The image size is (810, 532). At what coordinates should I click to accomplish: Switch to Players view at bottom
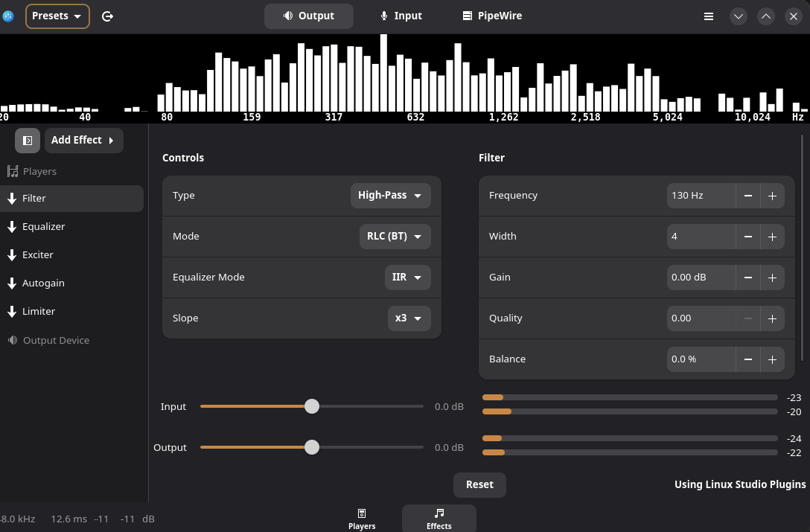coord(362,519)
